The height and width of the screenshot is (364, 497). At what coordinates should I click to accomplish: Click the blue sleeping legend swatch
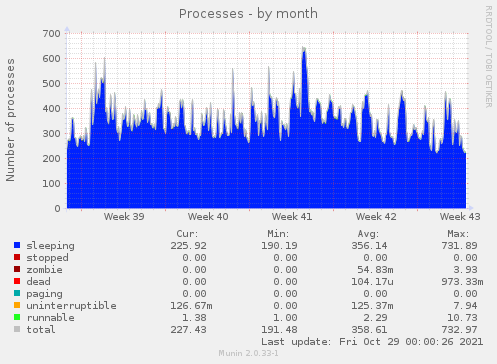click(x=17, y=245)
